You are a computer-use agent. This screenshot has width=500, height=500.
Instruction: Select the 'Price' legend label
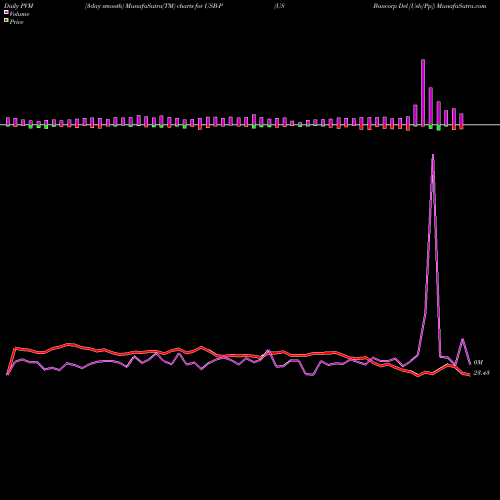click(x=16, y=22)
